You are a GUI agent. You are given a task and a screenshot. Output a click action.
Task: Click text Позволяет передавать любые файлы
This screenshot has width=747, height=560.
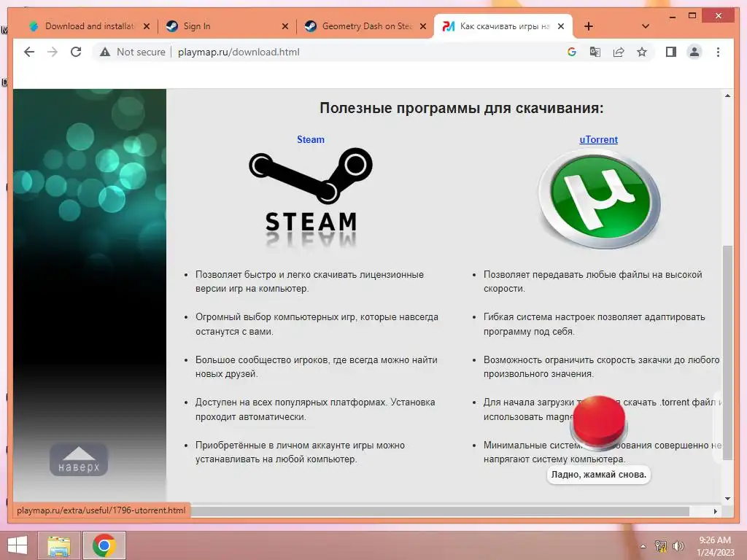[x=592, y=281]
